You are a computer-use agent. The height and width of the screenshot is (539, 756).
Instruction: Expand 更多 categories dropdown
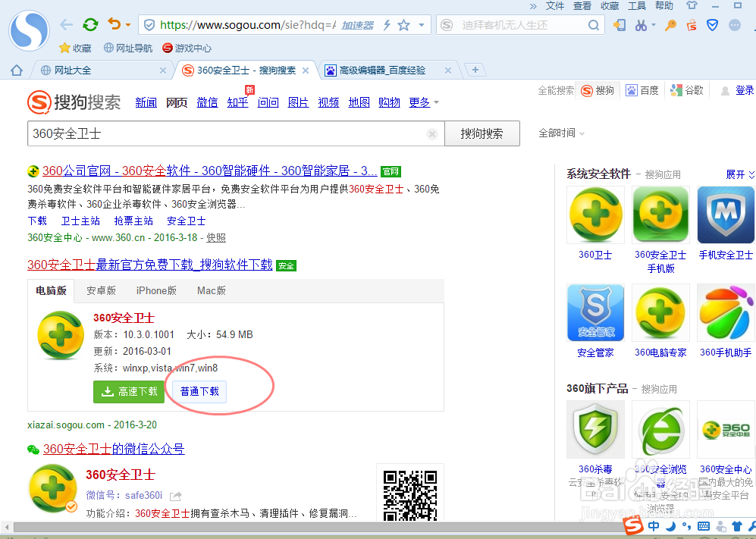[x=423, y=102]
